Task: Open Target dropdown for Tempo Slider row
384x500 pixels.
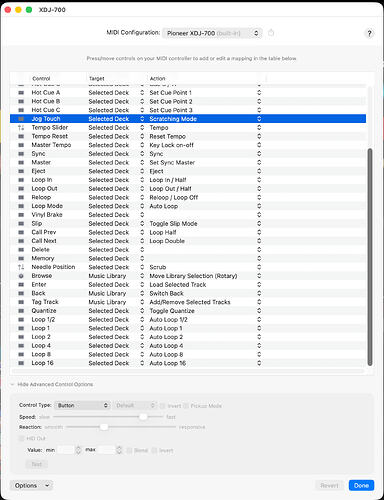Action: click(x=142, y=127)
